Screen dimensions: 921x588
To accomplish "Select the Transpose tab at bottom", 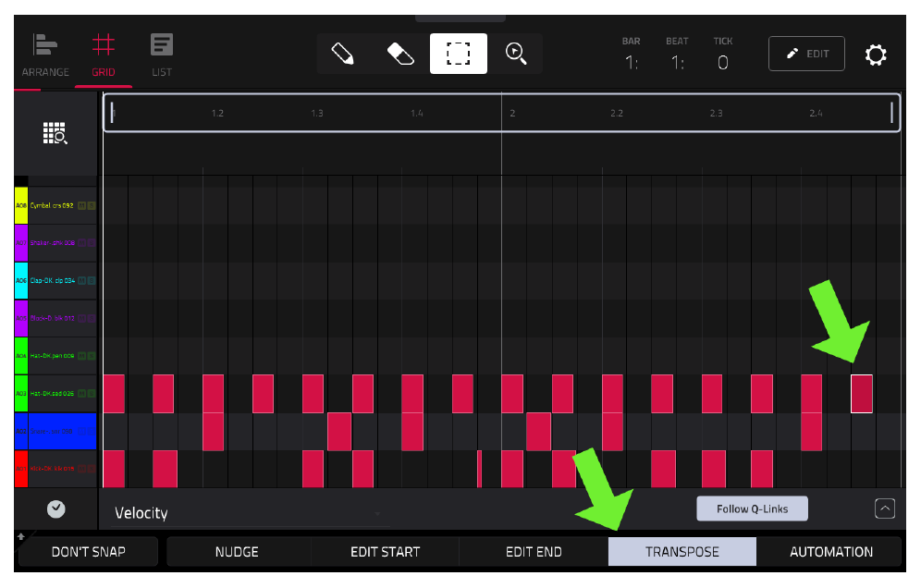I will pos(682,552).
